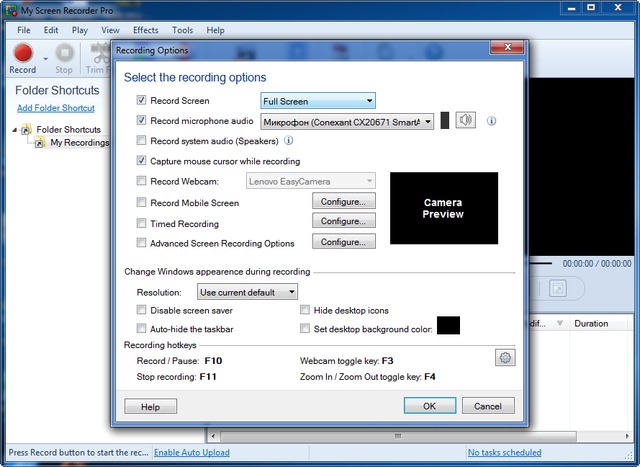Click the speaker test icon beside microphone
The height and width of the screenshot is (467, 640).
466,121
